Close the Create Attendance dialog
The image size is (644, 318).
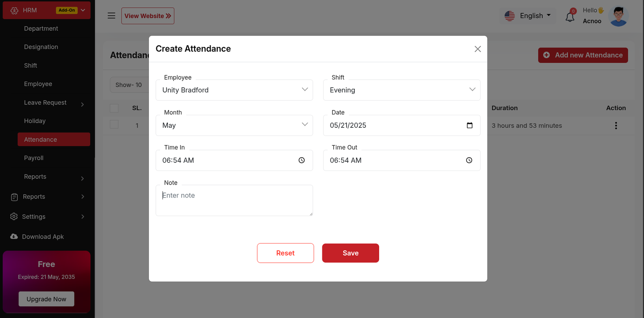click(x=477, y=49)
